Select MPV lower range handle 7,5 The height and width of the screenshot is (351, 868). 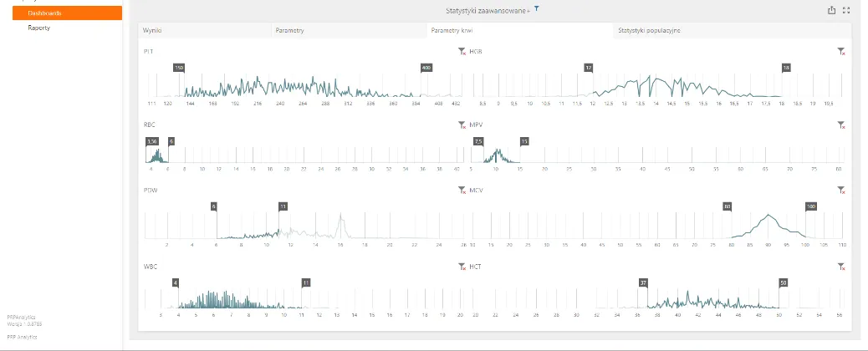(478, 141)
